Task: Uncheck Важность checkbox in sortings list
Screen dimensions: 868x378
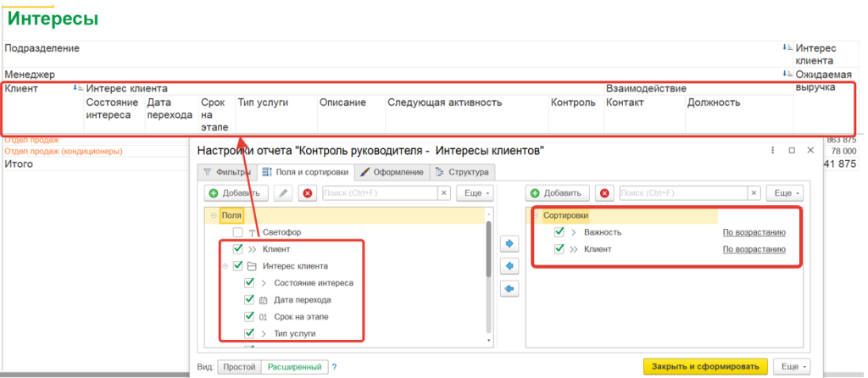Action: tap(559, 232)
